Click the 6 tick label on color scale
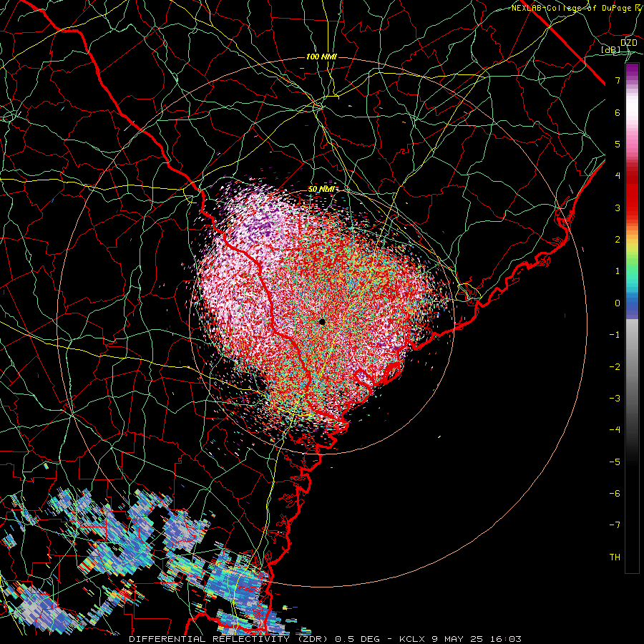The height and width of the screenshot is (644, 644). [618, 112]
